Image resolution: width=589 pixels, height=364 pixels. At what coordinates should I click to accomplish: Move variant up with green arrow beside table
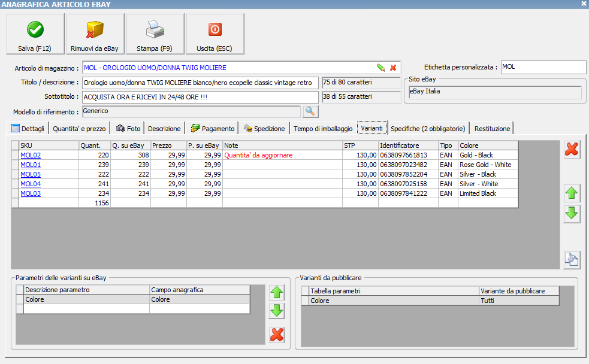pyautogui.click(x=572, y=193)
